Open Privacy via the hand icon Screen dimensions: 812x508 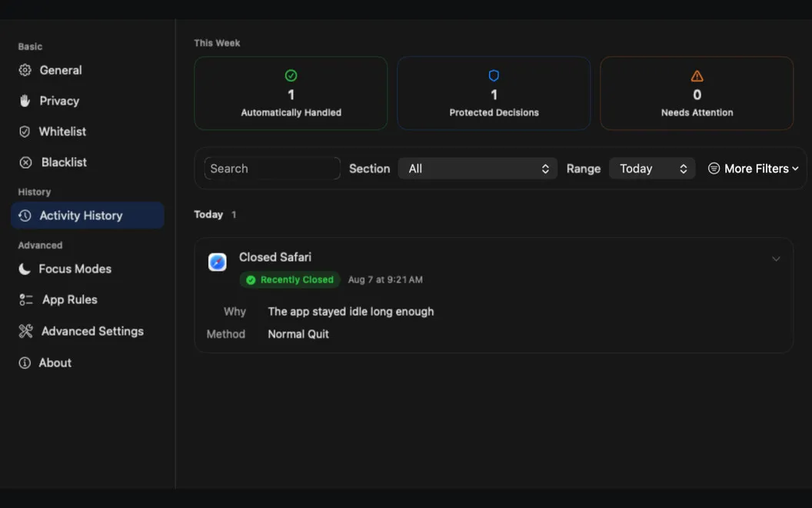pos(25,101)
